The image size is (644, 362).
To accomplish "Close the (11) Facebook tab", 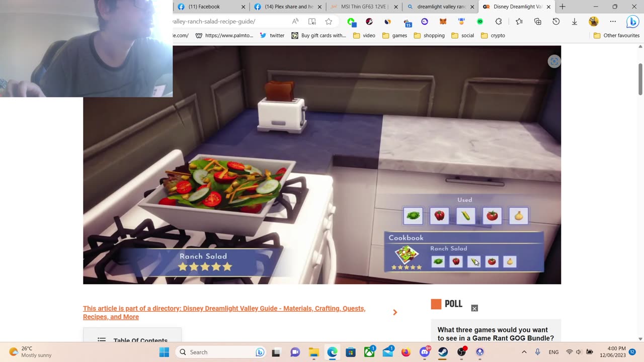I will (x=244, y=7).
